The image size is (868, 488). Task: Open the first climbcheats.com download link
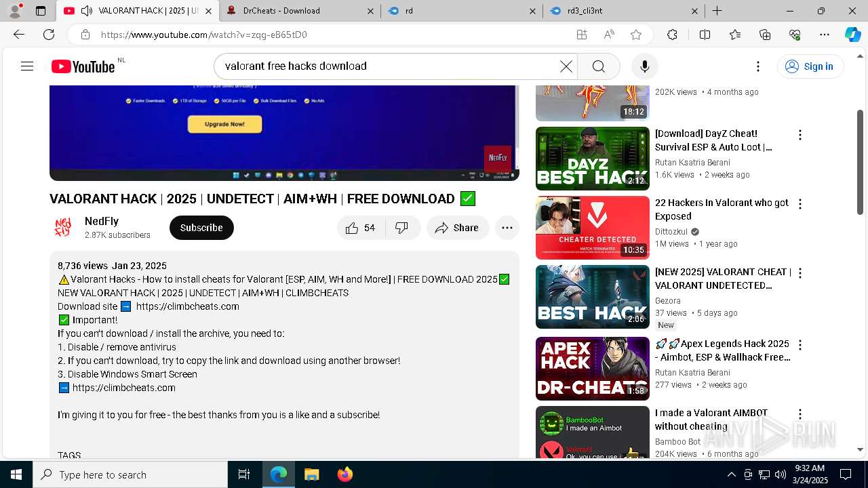tap(188, 306)
